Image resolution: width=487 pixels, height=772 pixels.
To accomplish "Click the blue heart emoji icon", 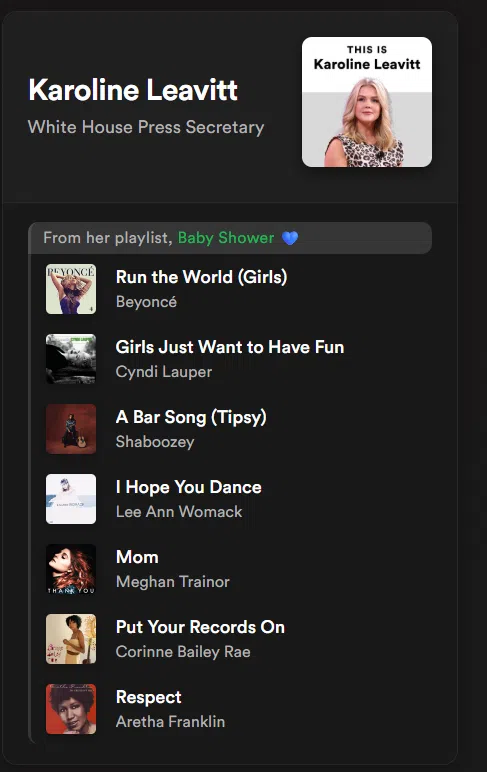I will coord(290,238).
